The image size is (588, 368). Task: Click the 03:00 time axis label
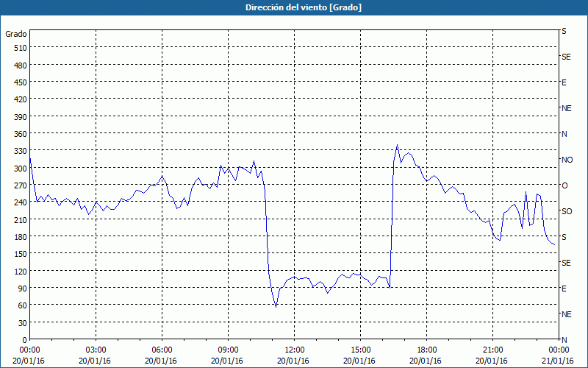pos(96,350)
